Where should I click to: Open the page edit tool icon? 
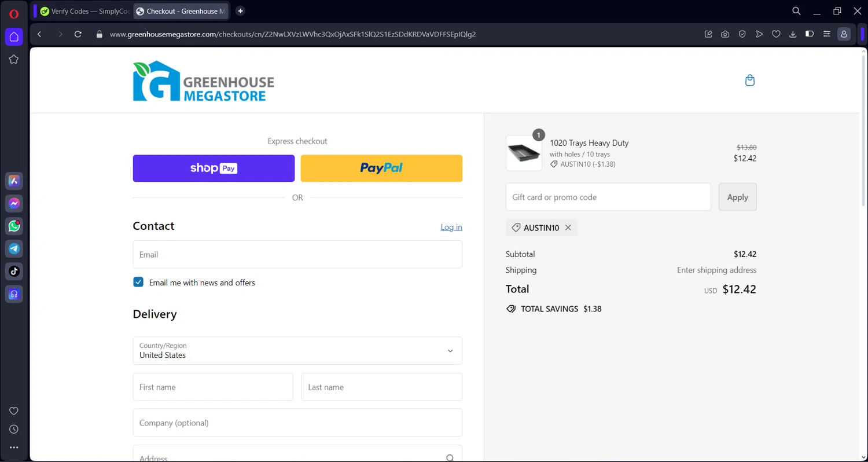pyautogui.click(x=708, y=34)
